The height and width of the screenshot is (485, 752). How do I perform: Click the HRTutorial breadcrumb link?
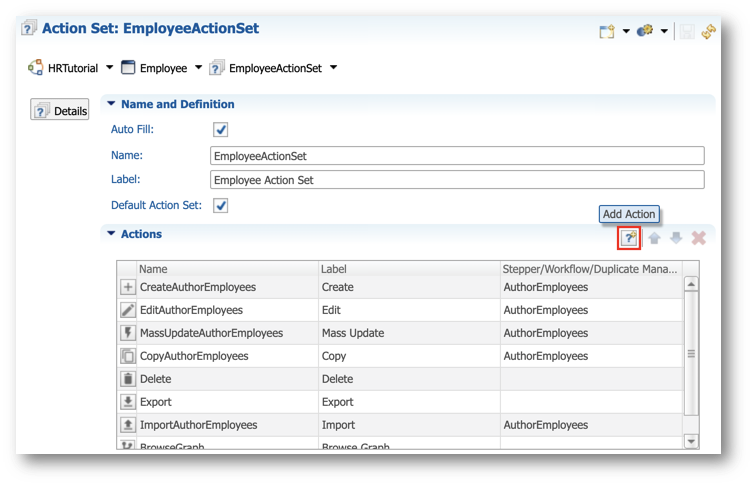click(x=73, y=68)
